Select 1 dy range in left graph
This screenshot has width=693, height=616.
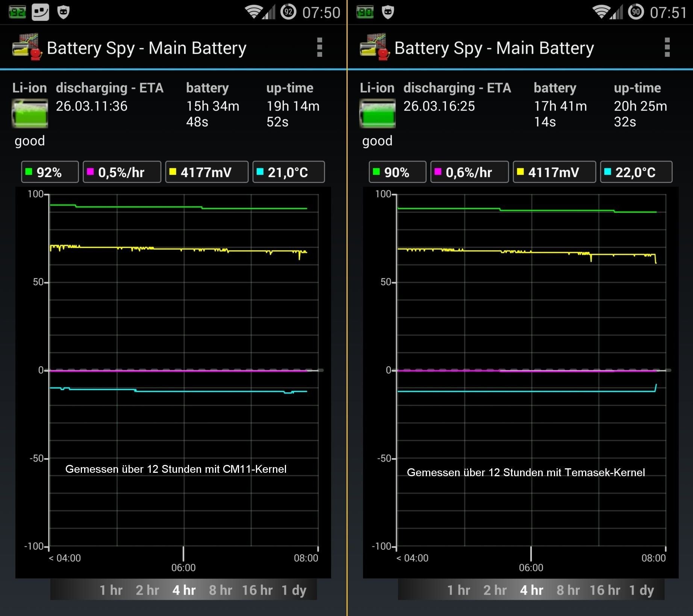[294, 590]
